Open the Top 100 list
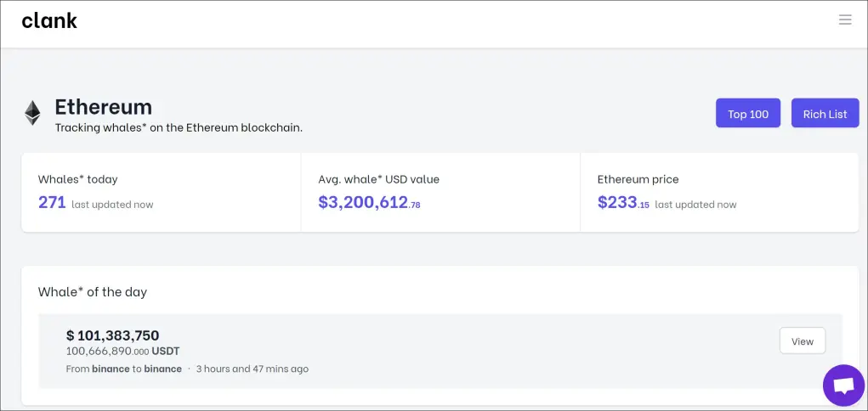The height and width of the screenshot is (411, 868). click(x=748, y=114)
